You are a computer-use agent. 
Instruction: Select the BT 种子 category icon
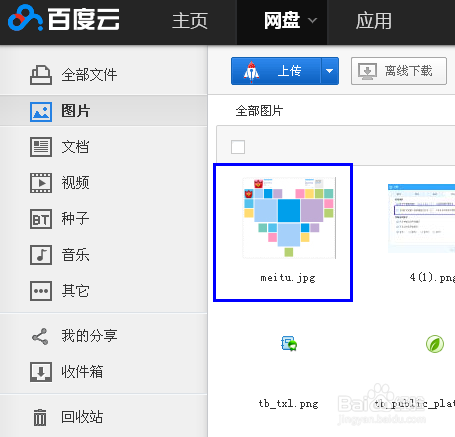pyautogui.click(x=41, y=219)
